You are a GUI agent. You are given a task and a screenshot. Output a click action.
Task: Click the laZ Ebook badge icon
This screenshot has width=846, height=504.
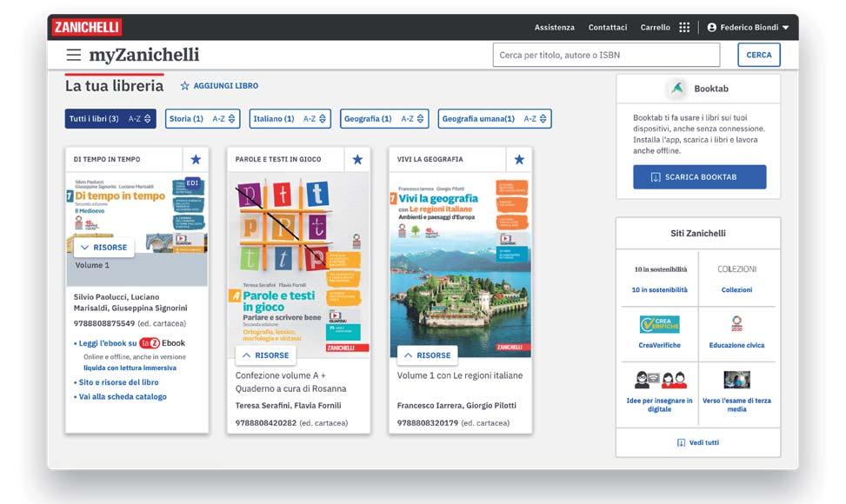(x=150, y=343)
